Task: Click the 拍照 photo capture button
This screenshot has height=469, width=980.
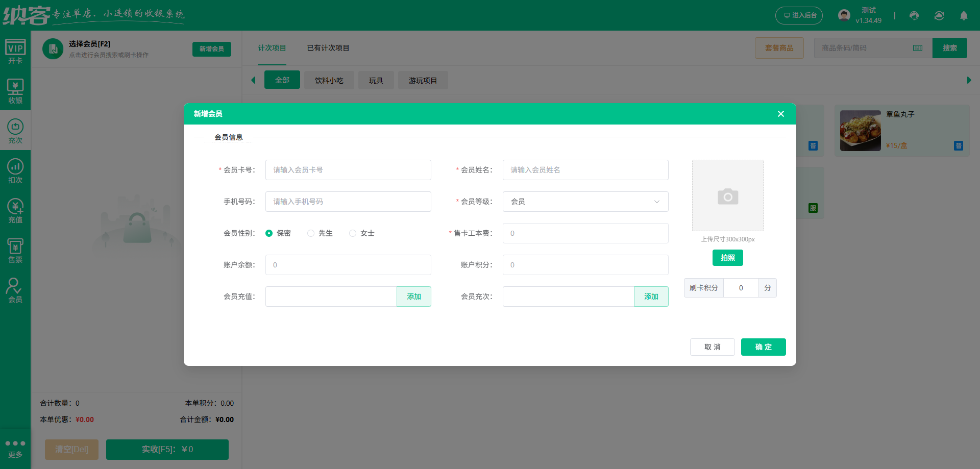Action: [x=727, y=258]
